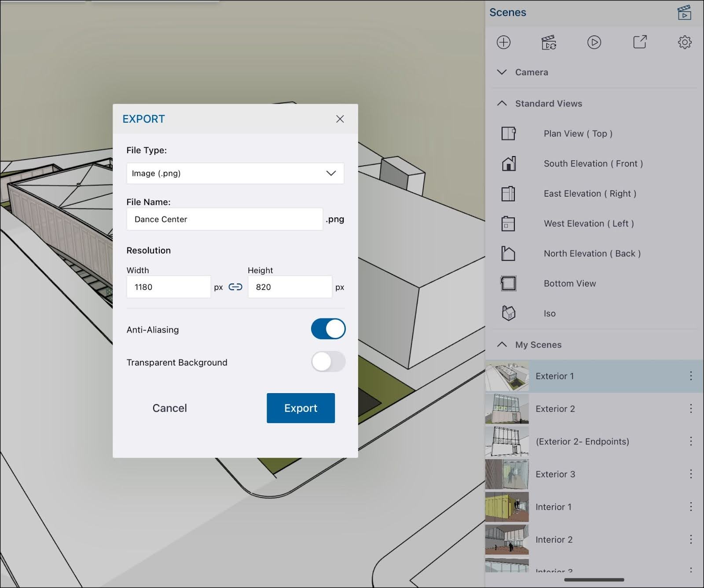Expand the Camera section
The image size is (704, 588).
click(502, 72)
